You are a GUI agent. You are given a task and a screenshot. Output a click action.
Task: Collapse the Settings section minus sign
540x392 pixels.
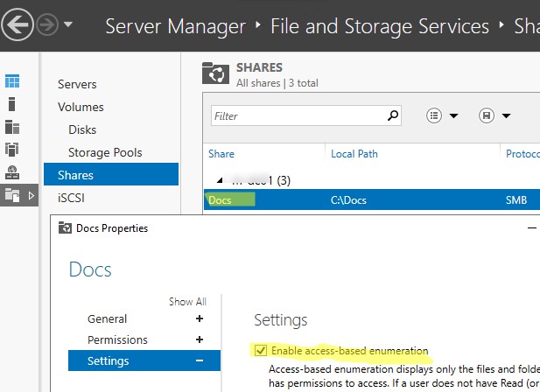[x=200, y=360]
